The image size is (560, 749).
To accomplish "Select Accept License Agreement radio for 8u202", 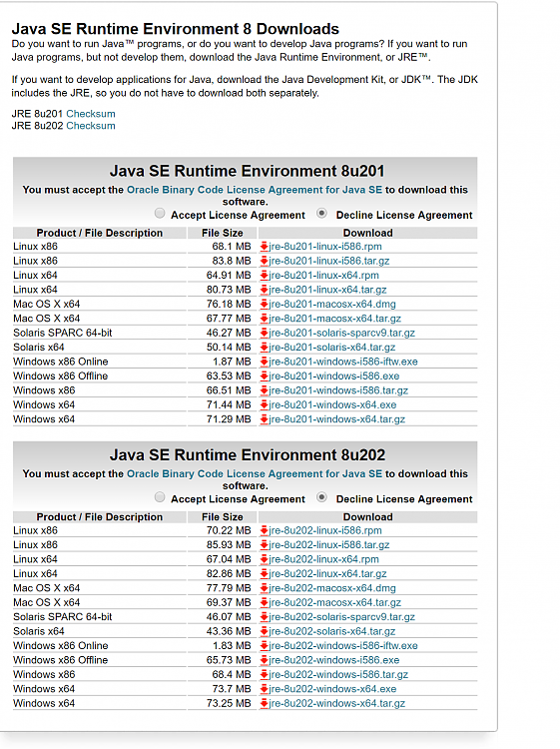I will pyautogui.click(x=160, y=497).
